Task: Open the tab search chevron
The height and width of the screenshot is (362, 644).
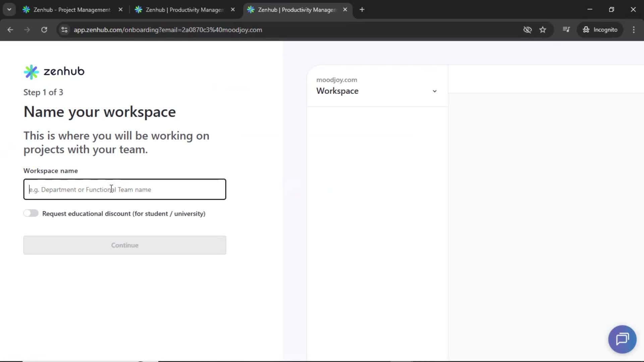Action: click(9, 9)
